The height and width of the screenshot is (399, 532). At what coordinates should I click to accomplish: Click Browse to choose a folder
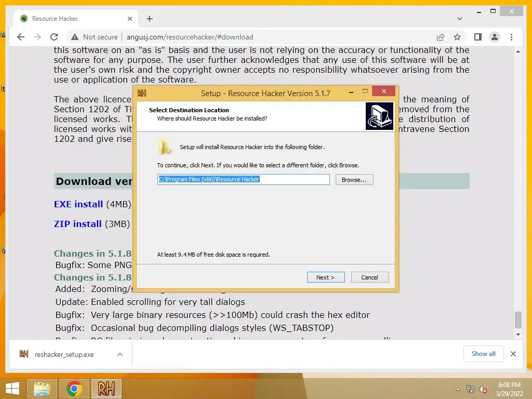tap(354, 180)
